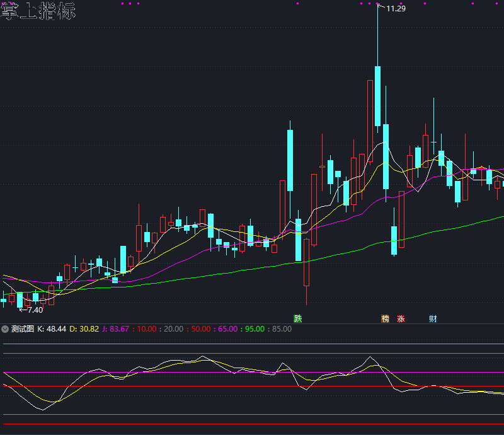The image size is (504, 435).
Task: Collapse the 测试图 indicator panel
Action: click(6, 328)
